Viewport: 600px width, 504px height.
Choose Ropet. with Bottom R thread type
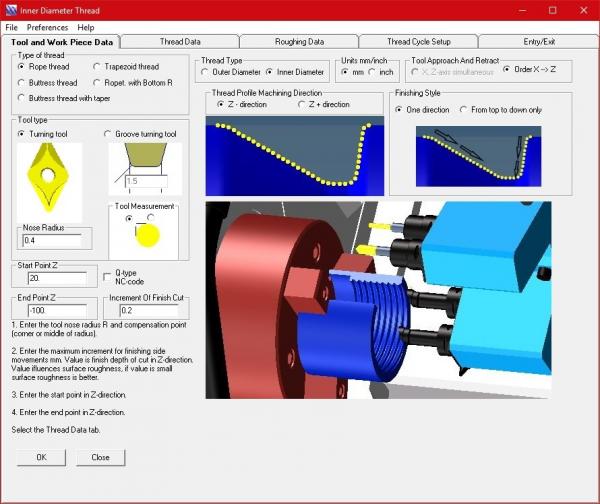coord(99,82)
